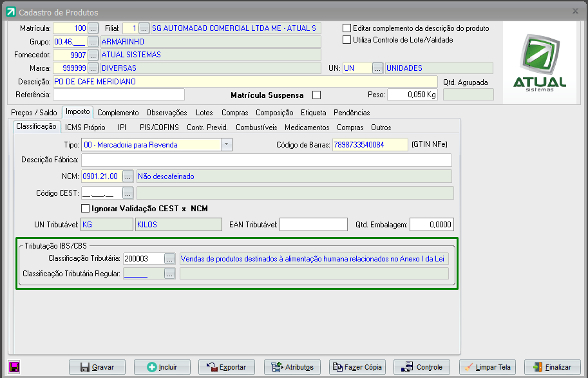Click the Exportar button

pos(226,367)
